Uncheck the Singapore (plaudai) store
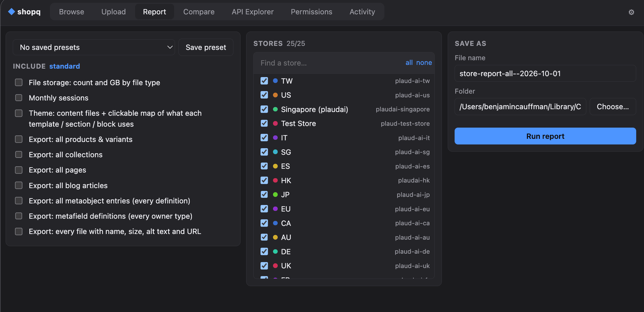 click(x=264, y=109)
